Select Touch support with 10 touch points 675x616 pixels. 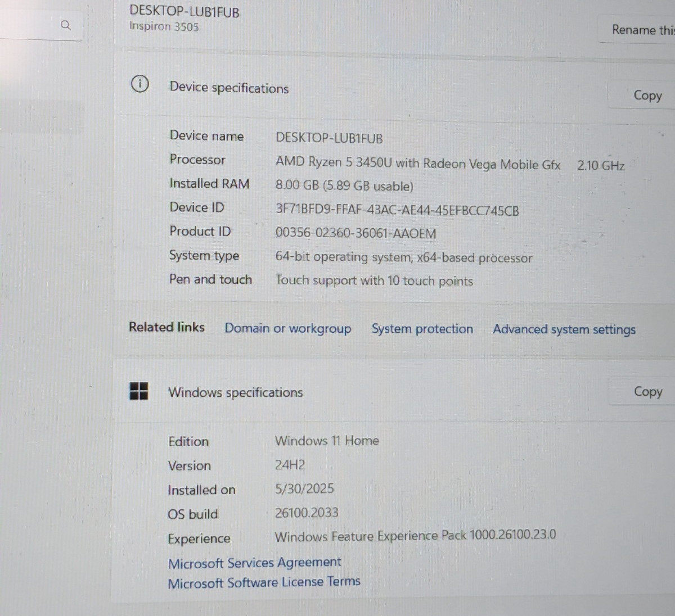[374, 281]
